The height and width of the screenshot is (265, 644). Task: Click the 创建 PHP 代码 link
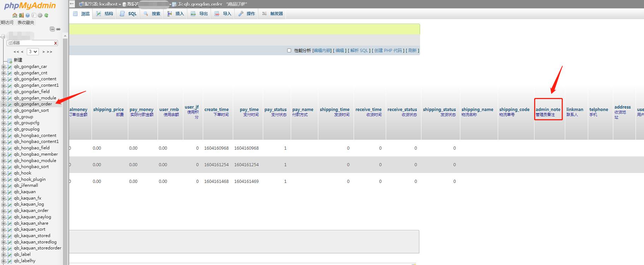tap(388, 51)
